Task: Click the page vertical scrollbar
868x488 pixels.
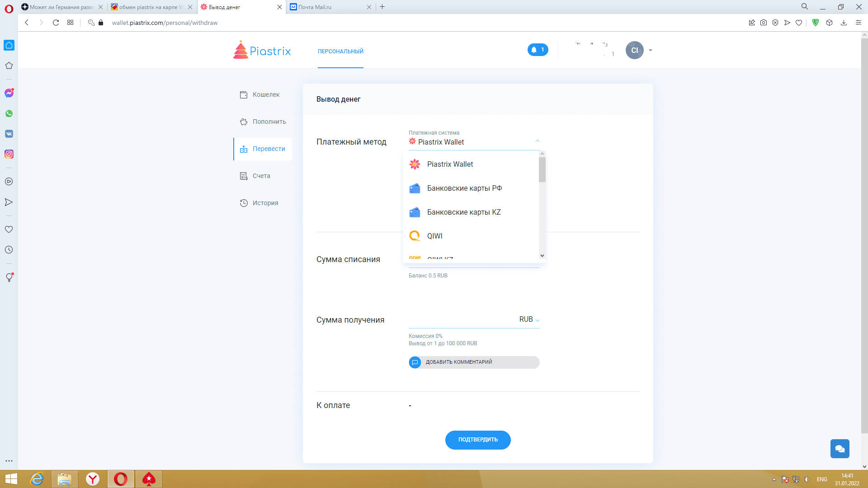Action: (x=864, y=235)
